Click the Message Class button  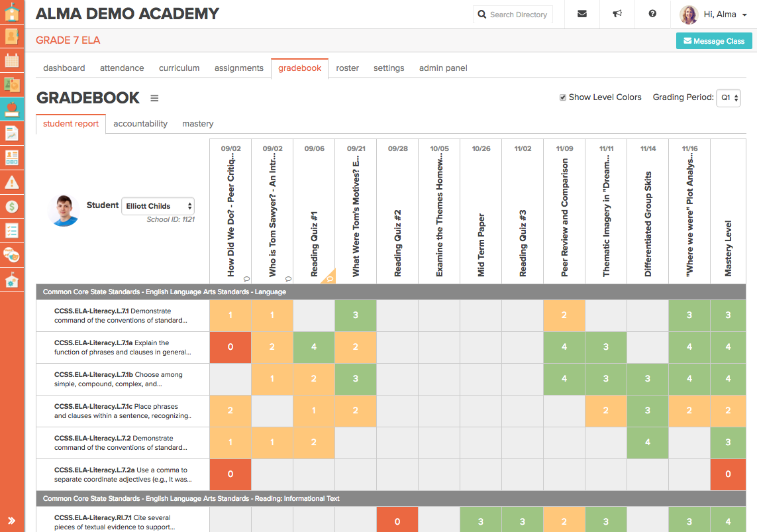(714, 41)
